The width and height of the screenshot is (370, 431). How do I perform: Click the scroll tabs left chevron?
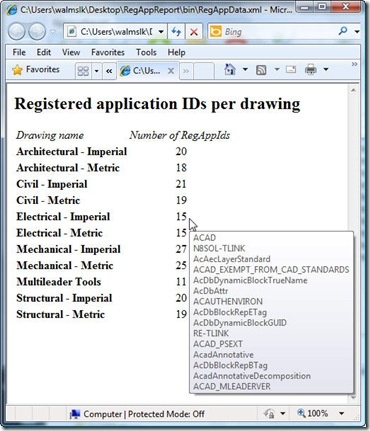tap(109, 71)
